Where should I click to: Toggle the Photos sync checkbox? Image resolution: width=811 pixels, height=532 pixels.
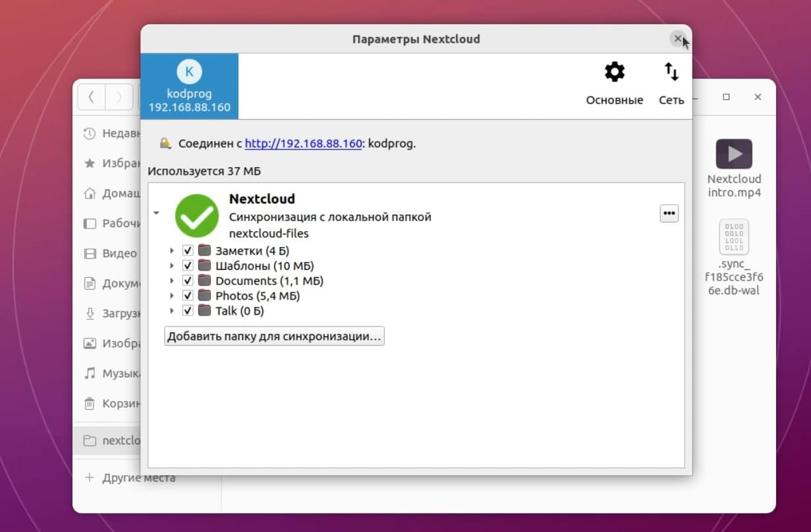pyautogui.click(x=188, y=296)
